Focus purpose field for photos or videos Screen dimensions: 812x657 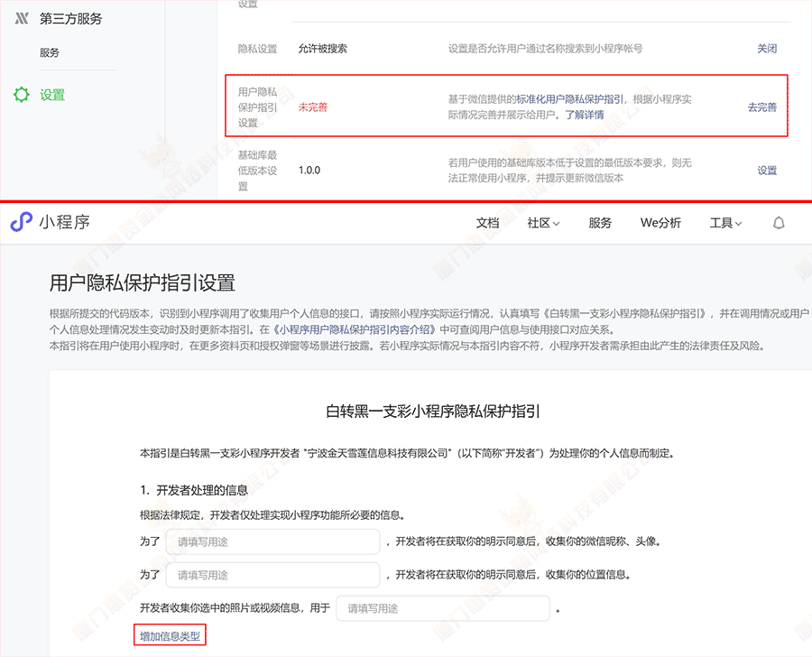443,608
